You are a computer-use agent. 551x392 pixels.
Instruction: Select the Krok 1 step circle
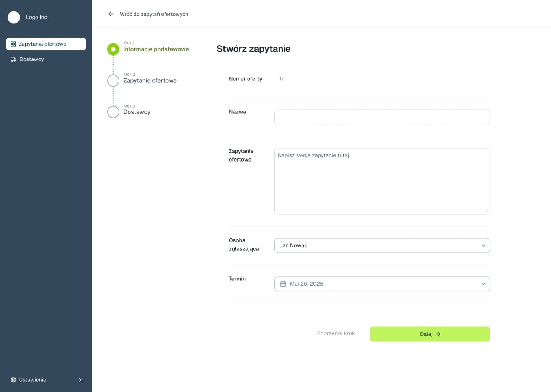tap(113, 49)
